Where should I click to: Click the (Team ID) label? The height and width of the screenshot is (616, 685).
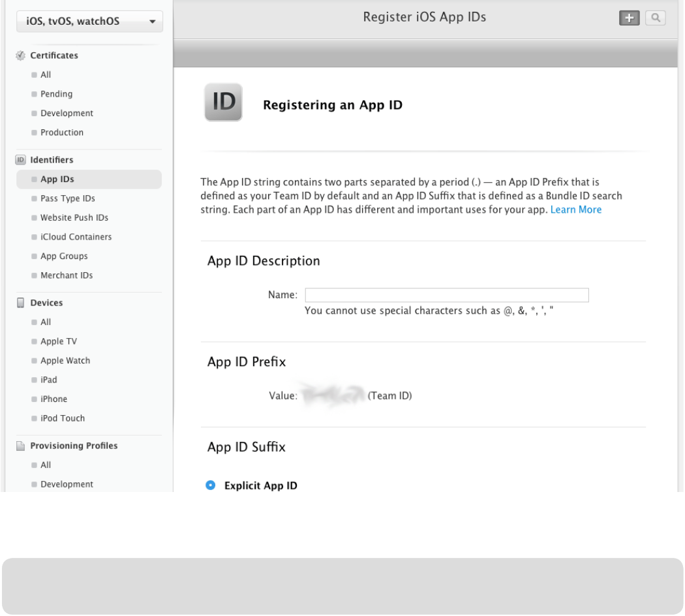coord(389,396)
